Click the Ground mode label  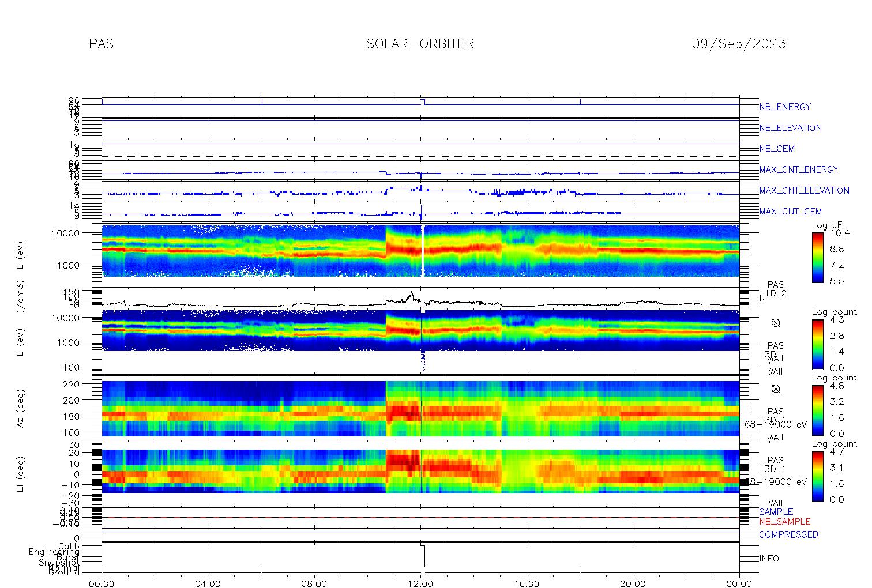click(64, 572)
